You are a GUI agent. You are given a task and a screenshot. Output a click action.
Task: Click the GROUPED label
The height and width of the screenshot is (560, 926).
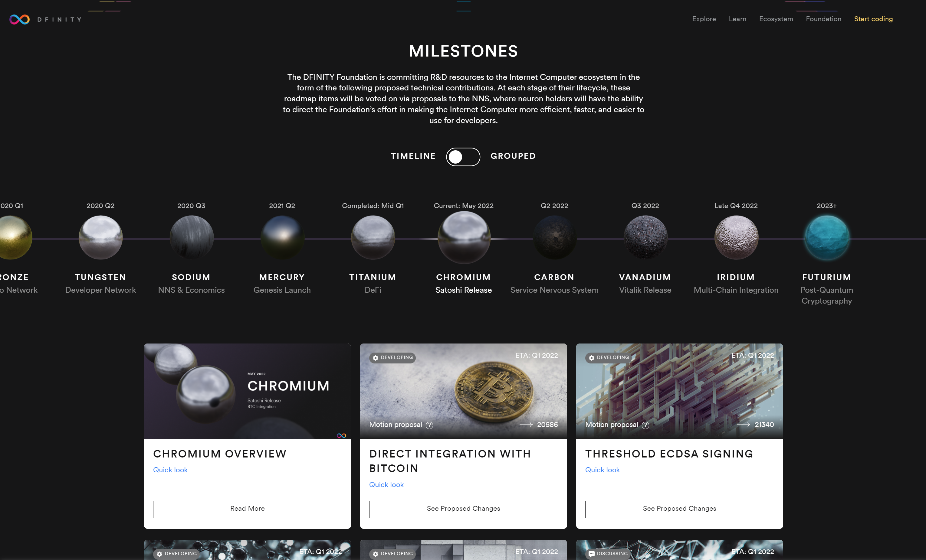click(513, 156)
